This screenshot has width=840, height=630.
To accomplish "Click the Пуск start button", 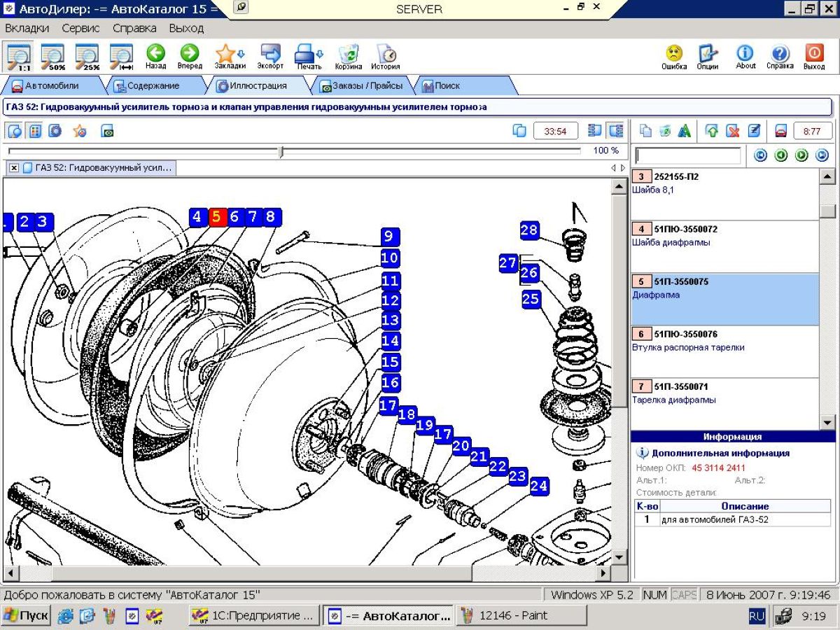I will click(26, 616).
